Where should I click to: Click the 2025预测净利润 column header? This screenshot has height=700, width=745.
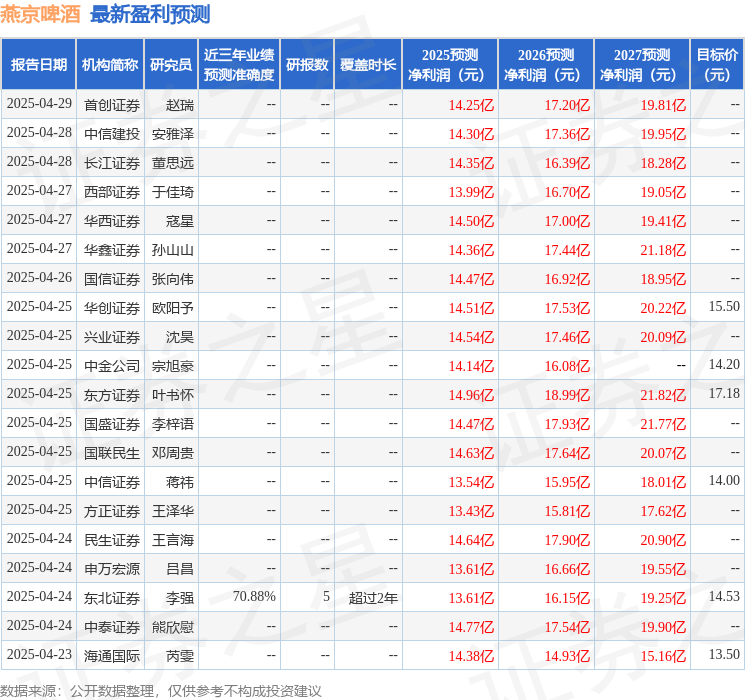(450, 64)
